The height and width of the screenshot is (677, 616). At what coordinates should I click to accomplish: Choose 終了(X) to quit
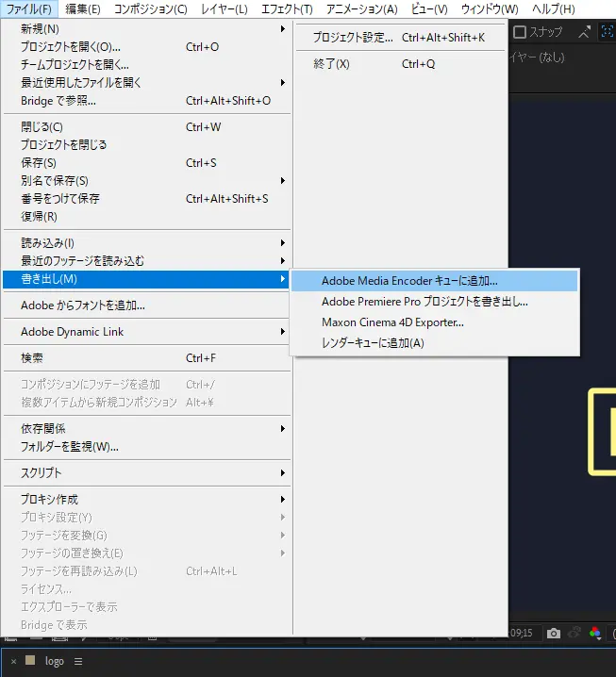click(400, 64)
